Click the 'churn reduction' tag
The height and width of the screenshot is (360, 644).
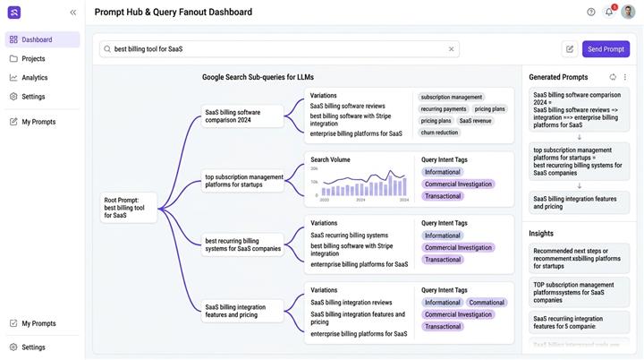(439, 133)
